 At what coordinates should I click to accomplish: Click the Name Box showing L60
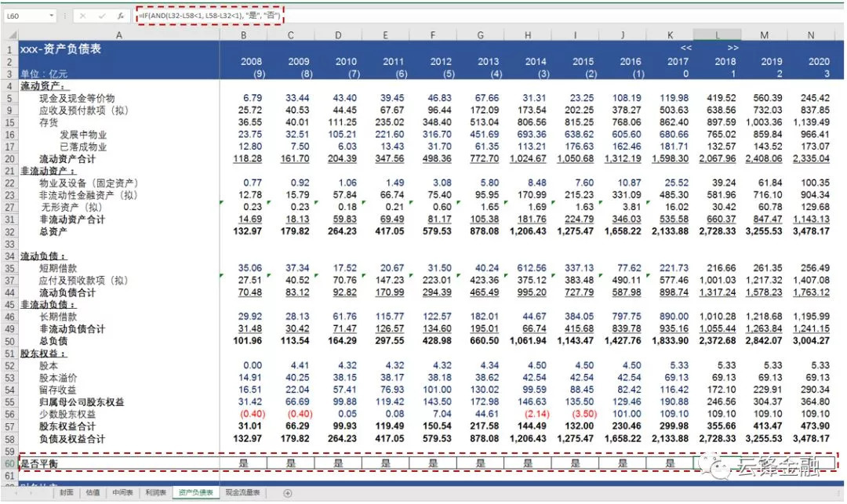coord(24,16)
